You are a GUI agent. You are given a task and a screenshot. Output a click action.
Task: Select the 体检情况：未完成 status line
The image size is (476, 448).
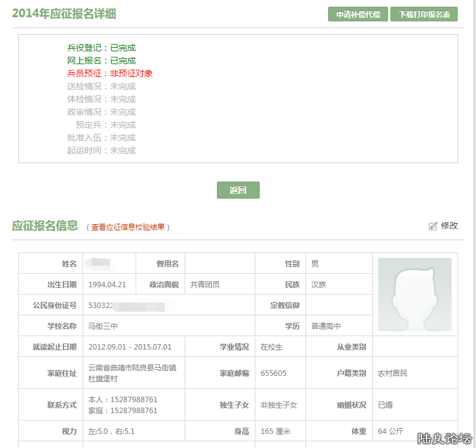pos(101,100)
